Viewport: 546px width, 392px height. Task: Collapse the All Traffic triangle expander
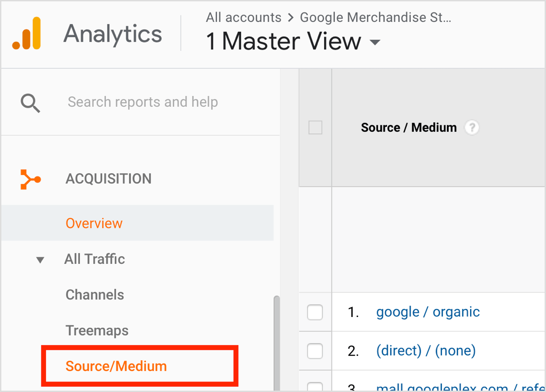pyautogui.click(x=40, y=260)
